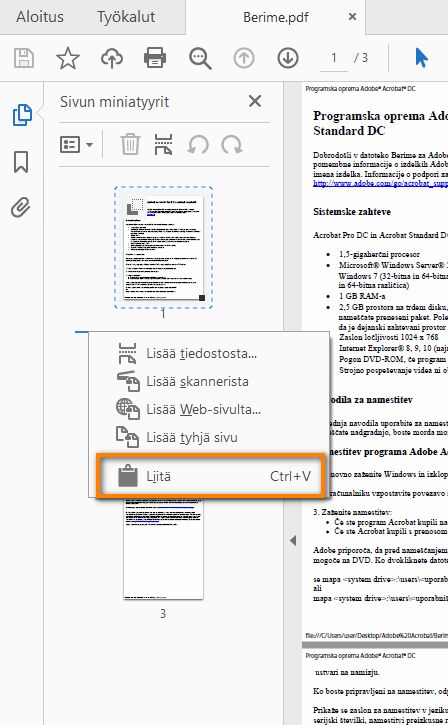Viewport: 448px width, 725px height.
Task: Rotate page clockwise
Action: (x=232, y=145)
